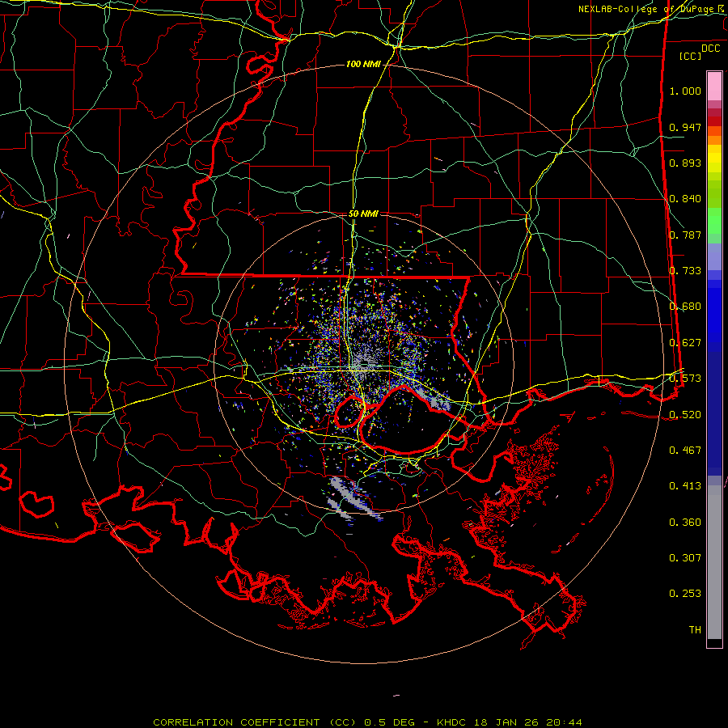The height and width of the screenshot is (728, 728).
Task: Click the 0.413 value on the scale
Action: click(x=685, y=486)
